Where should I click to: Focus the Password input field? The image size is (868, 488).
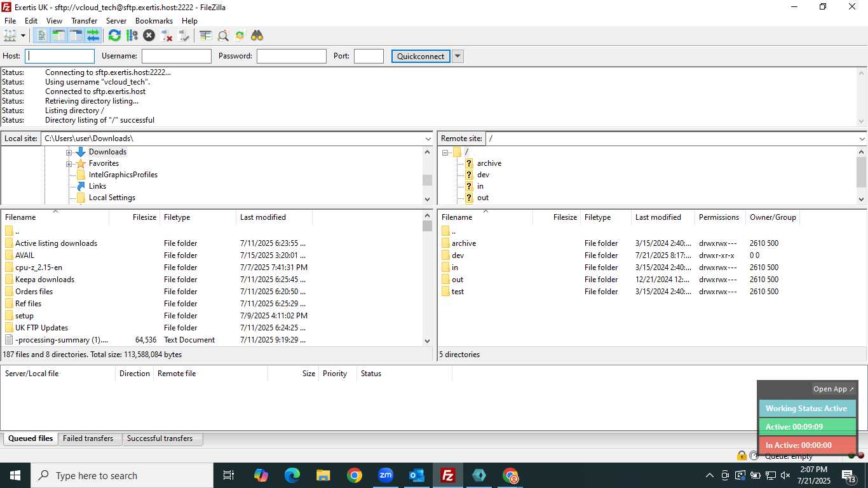292,56
